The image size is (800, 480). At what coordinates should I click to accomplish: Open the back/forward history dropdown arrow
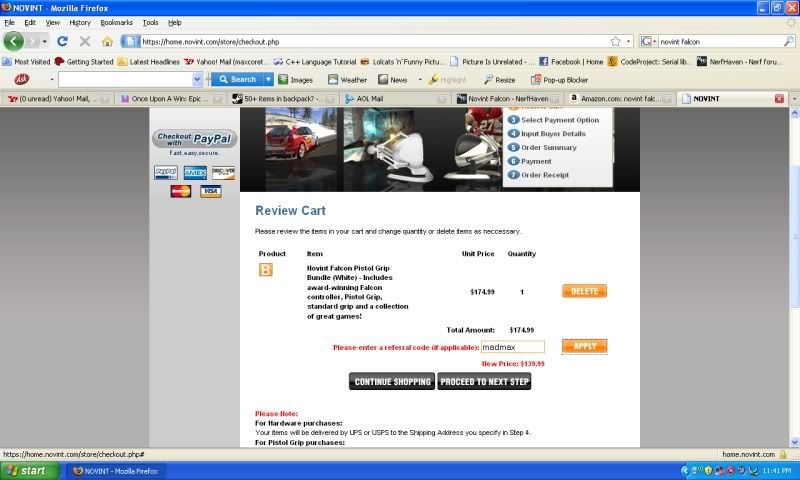click(45, 41)
